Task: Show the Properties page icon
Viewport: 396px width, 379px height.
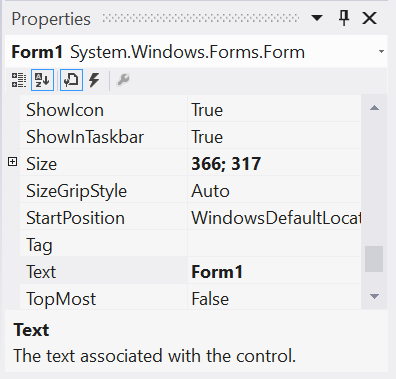Action: (x=71, y=80)
